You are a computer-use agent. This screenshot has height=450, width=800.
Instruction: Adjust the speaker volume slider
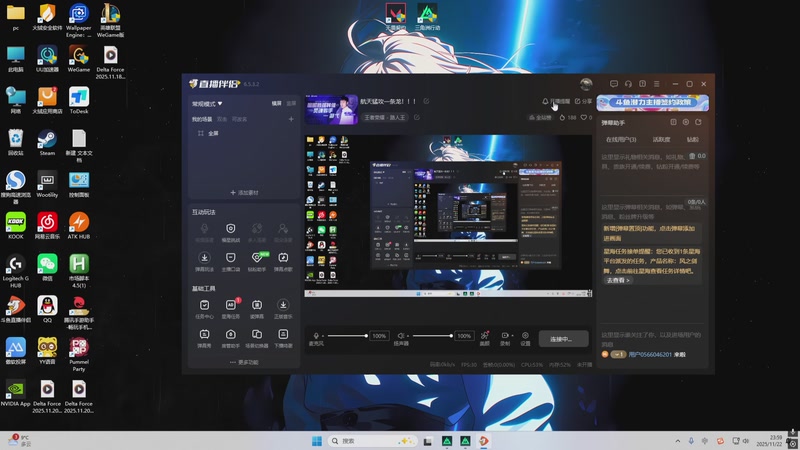(432, 336)
